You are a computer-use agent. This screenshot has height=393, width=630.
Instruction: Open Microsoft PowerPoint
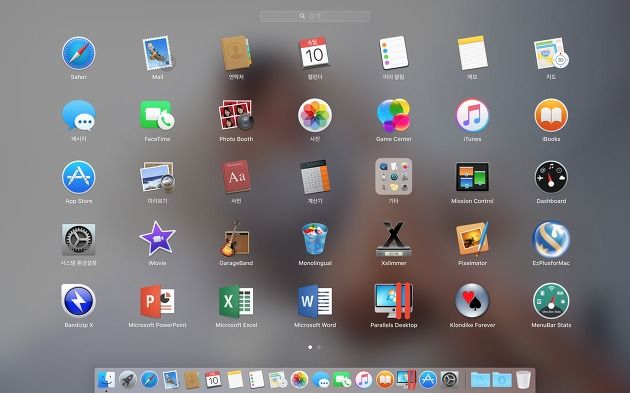click(x=158, y=301)
